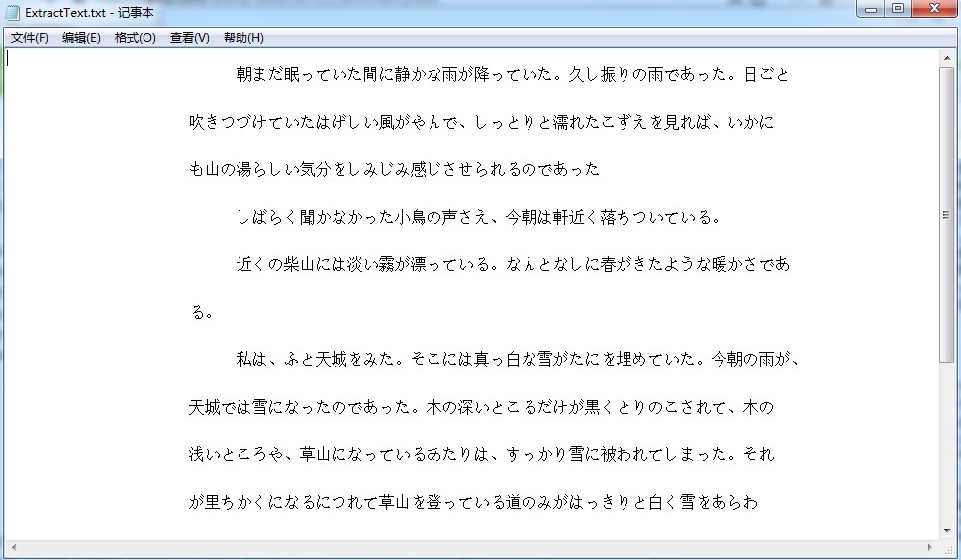
Task: Click the short line containing only る。
Action: pyautogui.click(x=202, y=312)
